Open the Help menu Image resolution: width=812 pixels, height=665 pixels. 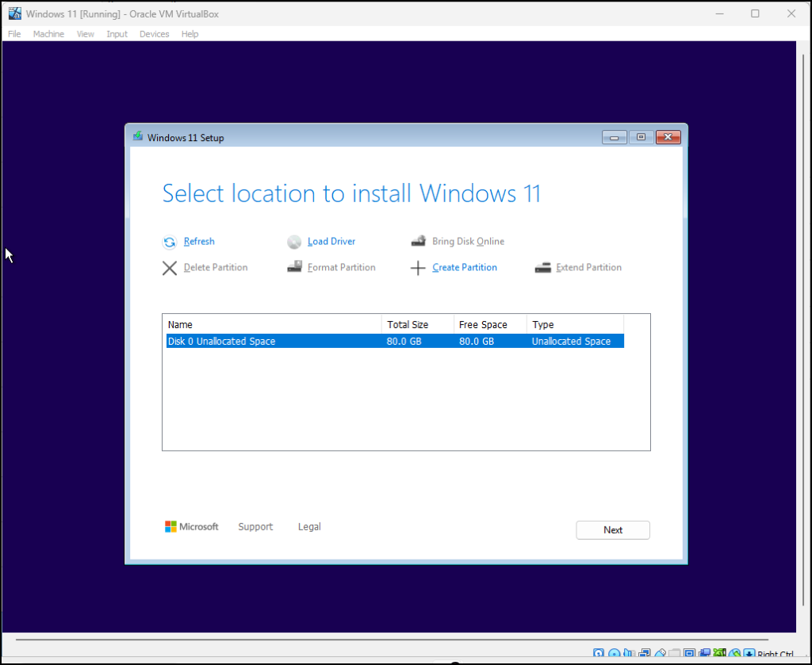pos(190,34)
